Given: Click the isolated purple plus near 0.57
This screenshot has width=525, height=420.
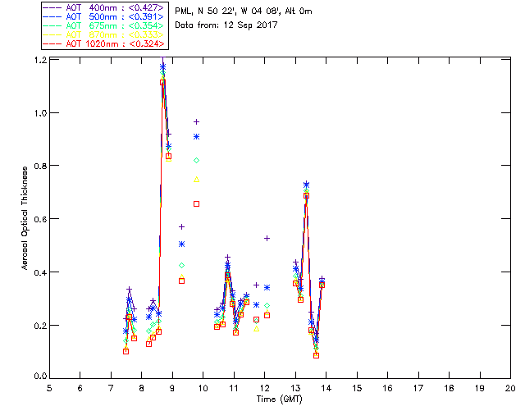Looking at the screenshot, I should click(181, 227).
